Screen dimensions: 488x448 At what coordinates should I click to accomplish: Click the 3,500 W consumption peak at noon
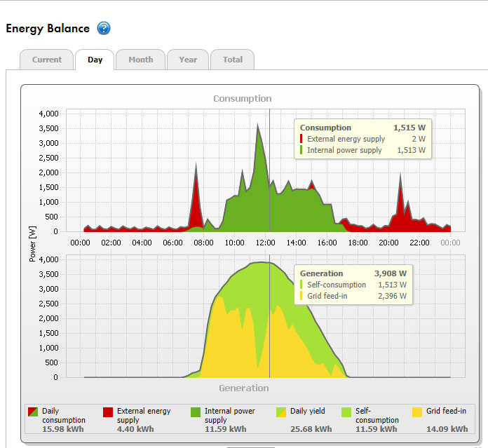(258, 130)
